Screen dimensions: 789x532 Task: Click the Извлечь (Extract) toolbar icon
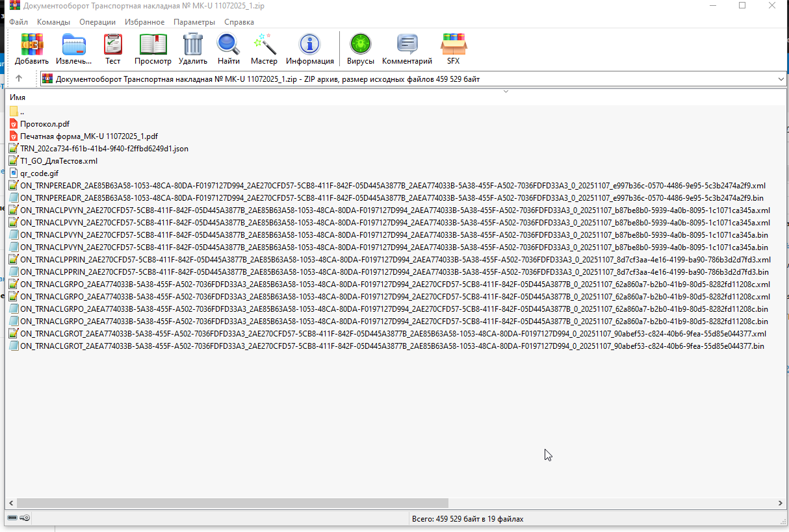(x=74, y=44)
